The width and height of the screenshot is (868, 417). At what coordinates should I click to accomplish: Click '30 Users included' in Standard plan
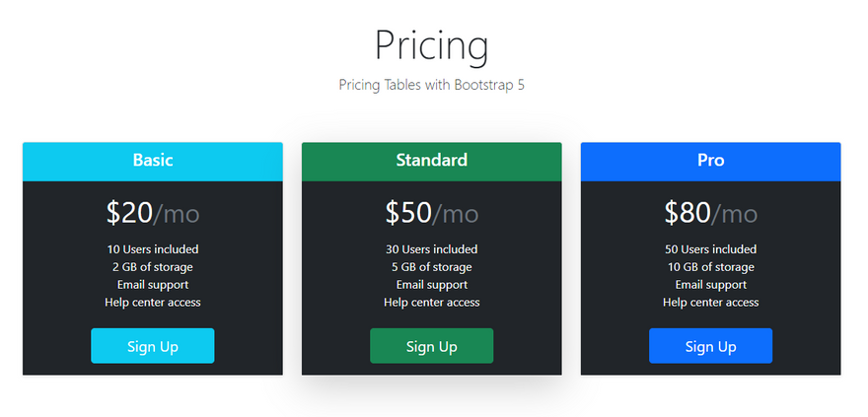pyautogui.click(x=431, y=249)
